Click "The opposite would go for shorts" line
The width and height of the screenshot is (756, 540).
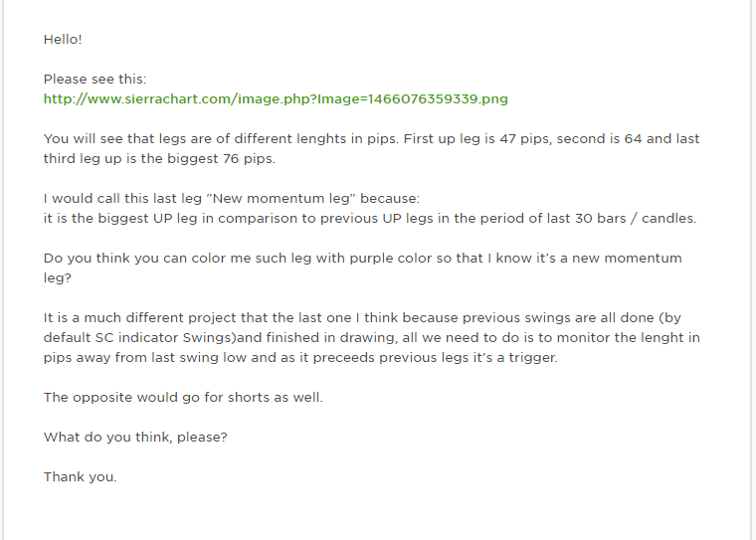coord(183,397)
